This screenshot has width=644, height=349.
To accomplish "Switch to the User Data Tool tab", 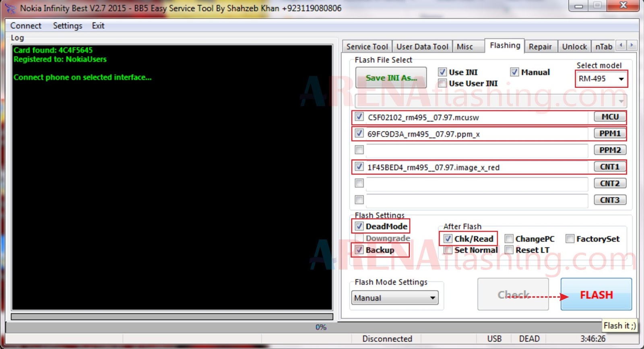I will point(422,47).
